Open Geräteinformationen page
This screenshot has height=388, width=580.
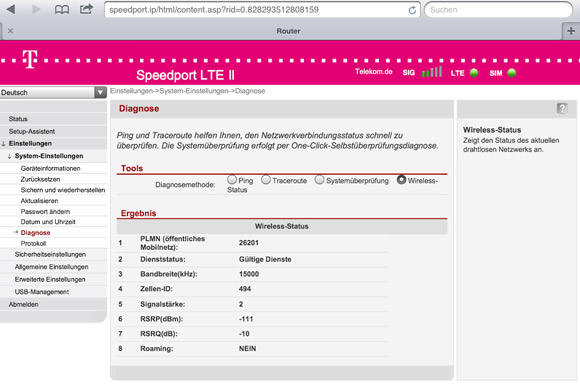[50, 168]
